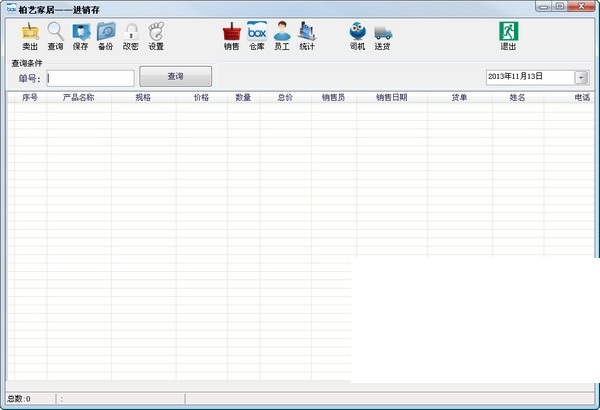The width and height of the screenshot is (600, 410).
Task: Close the 柏艺家居 window
Action: pyautogui.click(x=581, y=6)
